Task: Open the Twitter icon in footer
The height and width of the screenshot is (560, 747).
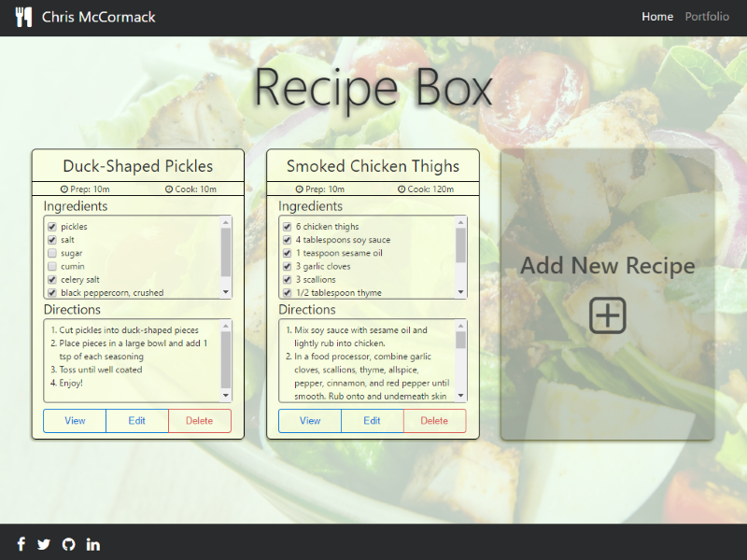Action: pos(44,544)
